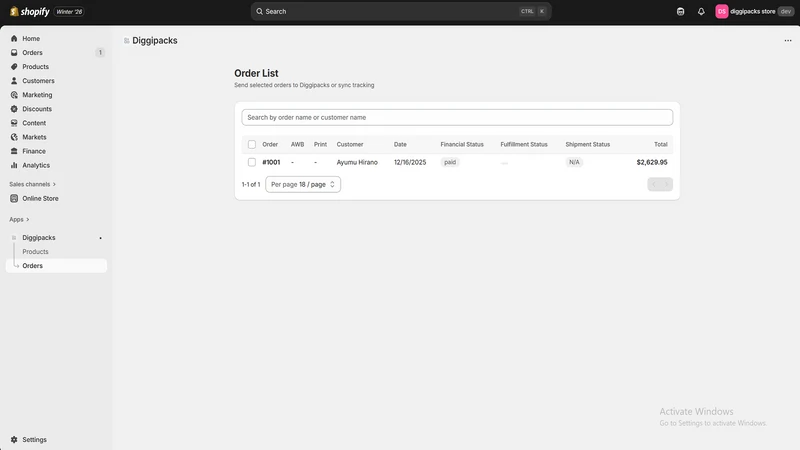Click the Customer column header

pyautogui.click(x=350, y=144)
